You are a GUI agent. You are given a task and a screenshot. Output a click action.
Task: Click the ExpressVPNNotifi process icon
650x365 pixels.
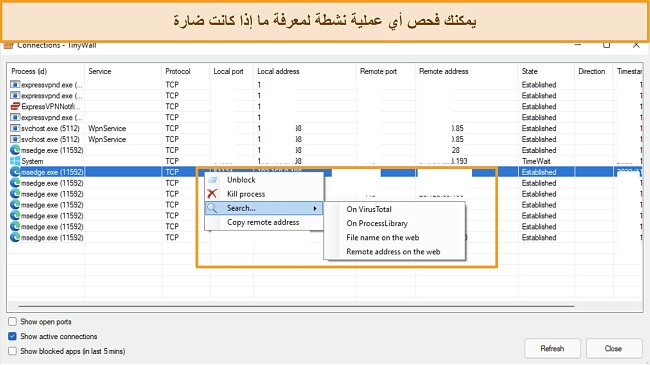15,107
